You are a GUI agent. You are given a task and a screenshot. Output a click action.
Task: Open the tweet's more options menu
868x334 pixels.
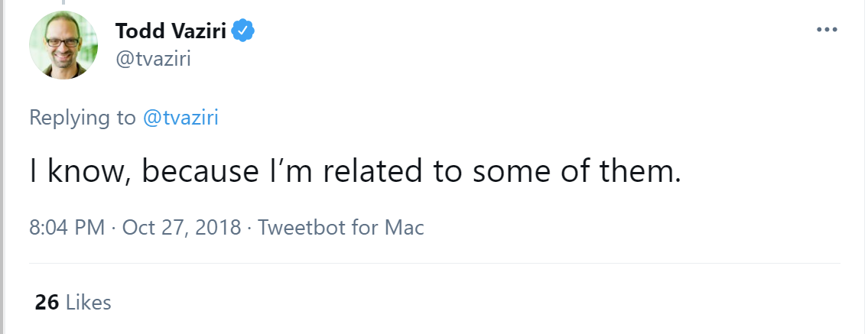(x=827, y=29)
